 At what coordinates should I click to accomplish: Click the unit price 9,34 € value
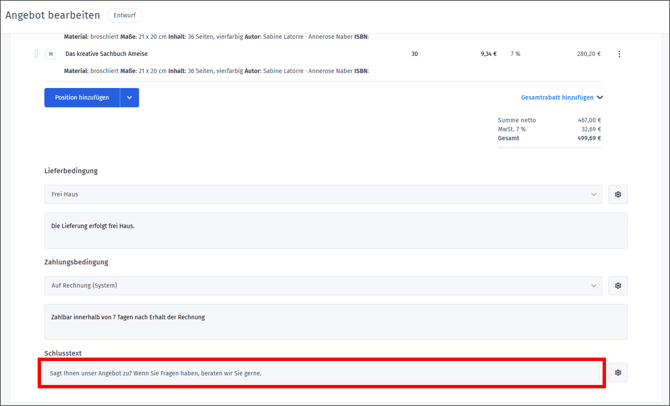pos(488,54)
